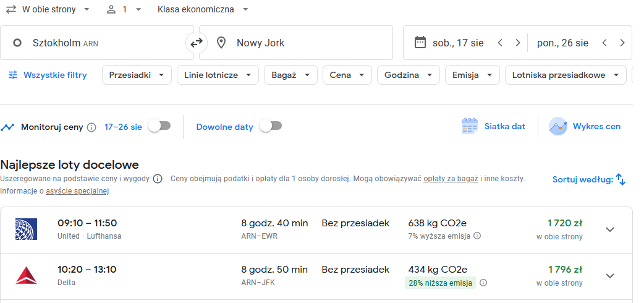Toggle price tracking for 17–26 sie
Screen dimensions: 644x303
(x=160, y=126)
